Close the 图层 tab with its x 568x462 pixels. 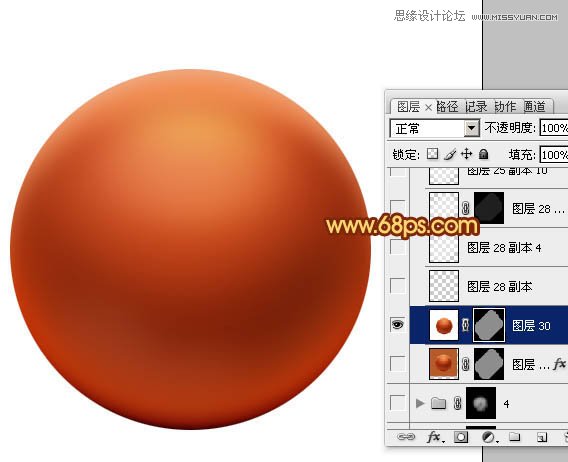point(428,107)
